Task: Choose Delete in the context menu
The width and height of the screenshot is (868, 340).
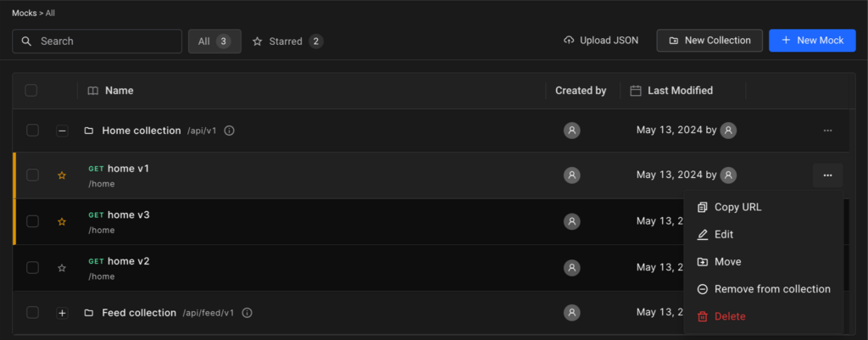Action: pyautogui.click(x=729, y=316)
